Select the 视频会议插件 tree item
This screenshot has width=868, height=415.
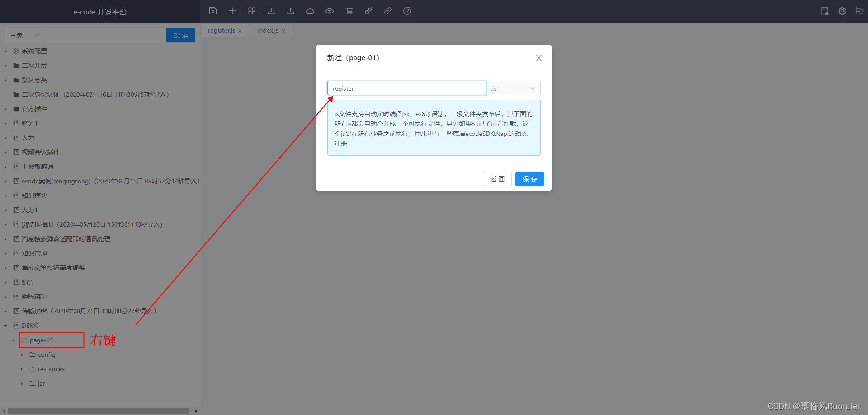tap(41, 152)
